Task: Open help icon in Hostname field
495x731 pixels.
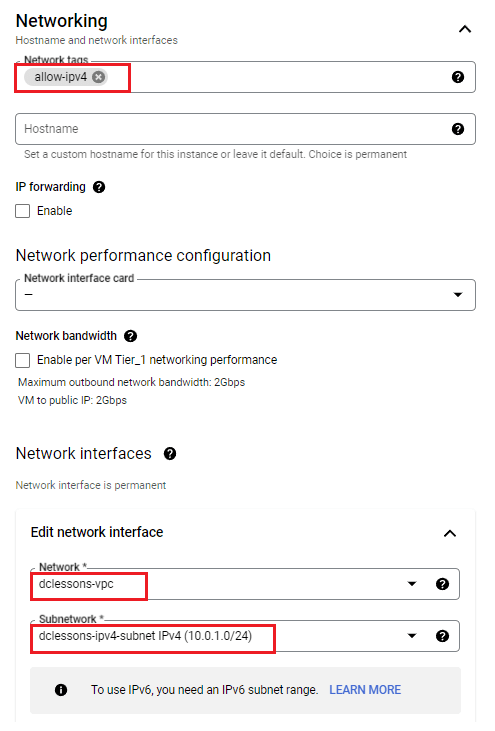Action: (458, 129)
